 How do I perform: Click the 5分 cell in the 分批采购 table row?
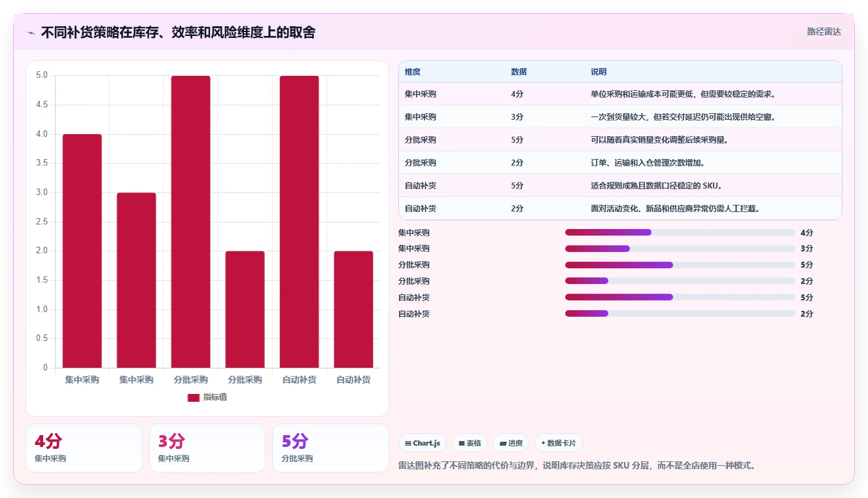pyautogui.click(x=517, y=140)
